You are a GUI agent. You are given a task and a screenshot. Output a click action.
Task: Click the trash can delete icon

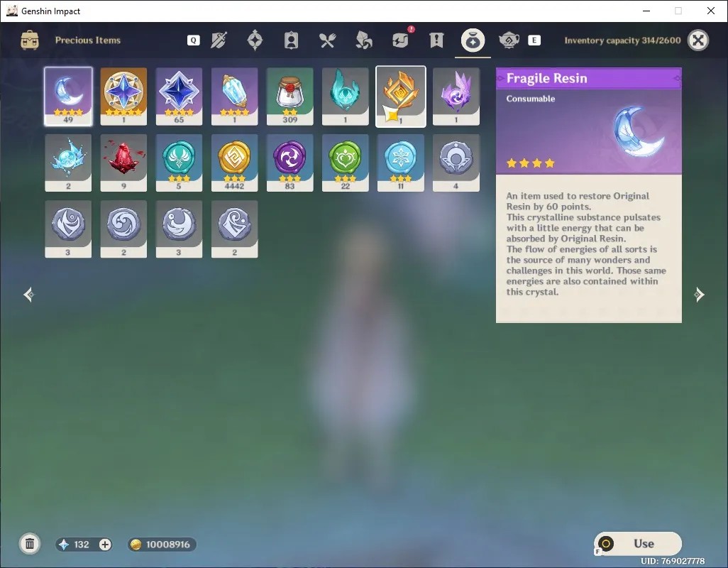coord(30,544)
